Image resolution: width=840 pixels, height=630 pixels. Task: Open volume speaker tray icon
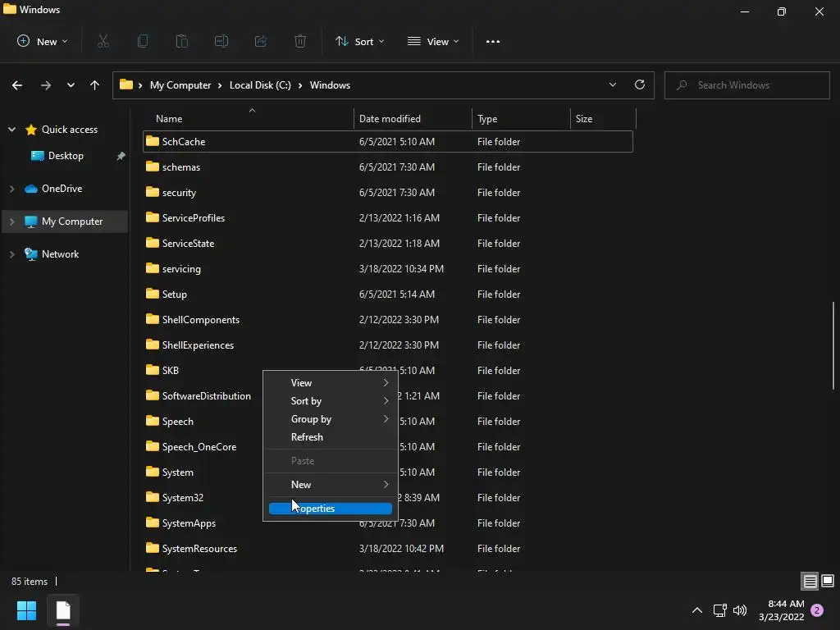pos(740,610)
